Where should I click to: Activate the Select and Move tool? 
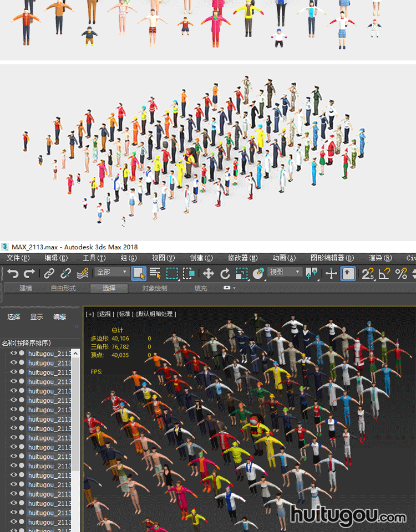pos(209,273)
